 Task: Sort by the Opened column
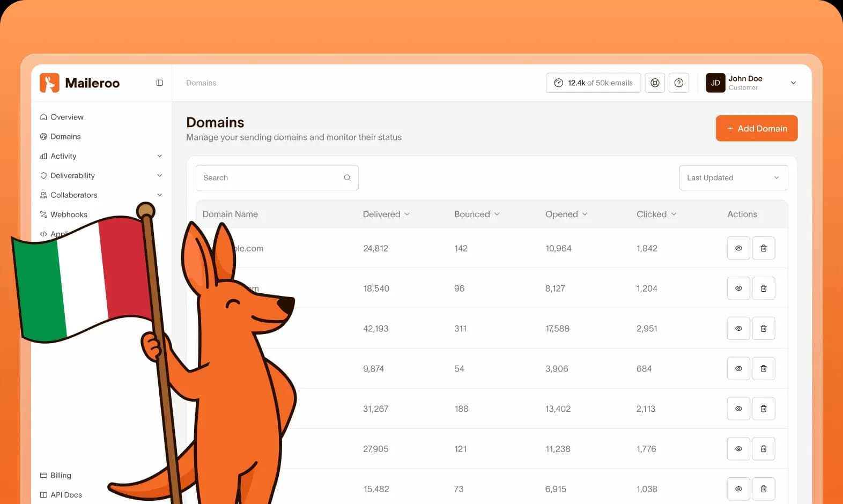pos(566,214)
